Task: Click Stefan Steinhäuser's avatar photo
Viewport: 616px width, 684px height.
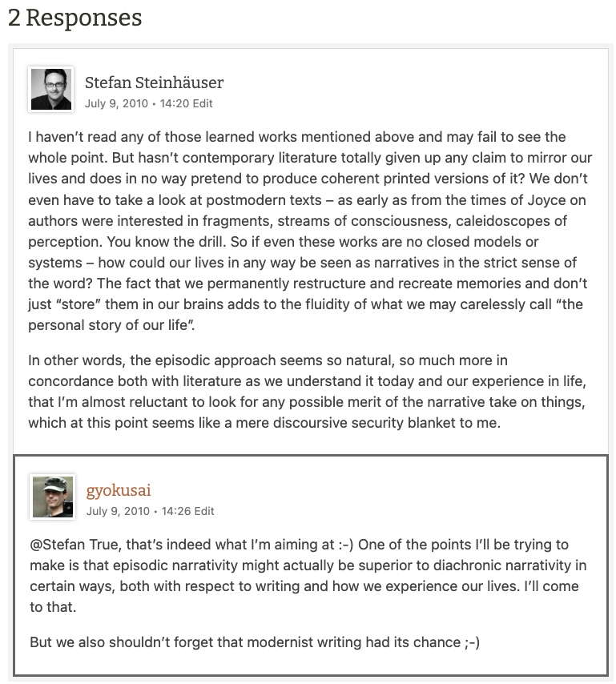Action: coord(51,88)
